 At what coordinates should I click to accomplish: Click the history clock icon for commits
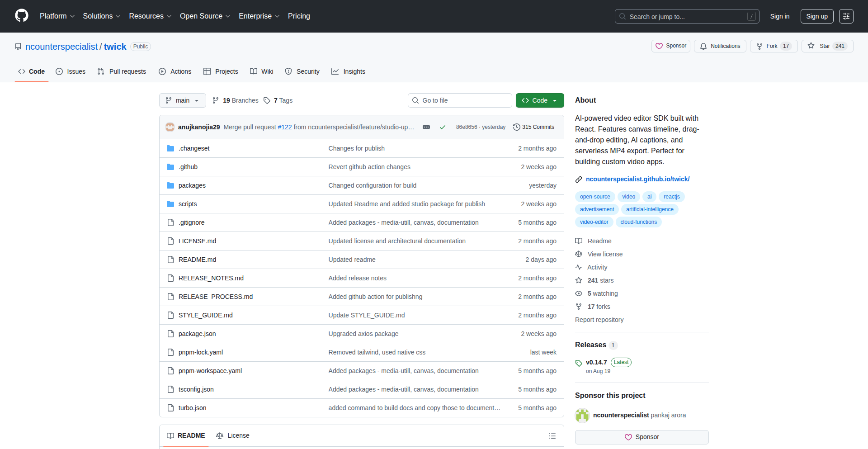coord(517,127)
